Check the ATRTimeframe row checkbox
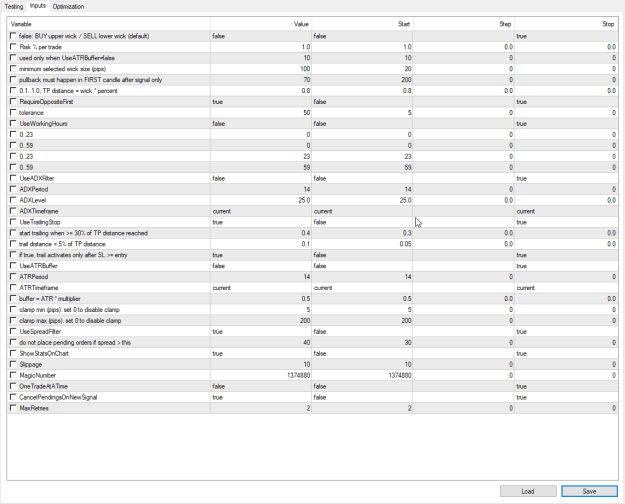625x504 pixels. 14,287
